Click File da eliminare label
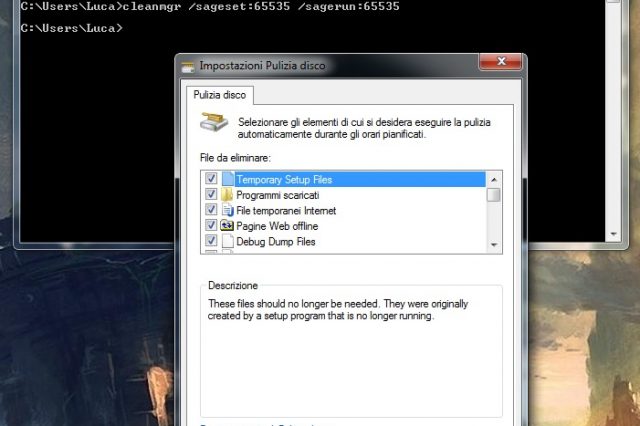Image resolution: width=640 pixels, height=426 pixels. (235, 158)
